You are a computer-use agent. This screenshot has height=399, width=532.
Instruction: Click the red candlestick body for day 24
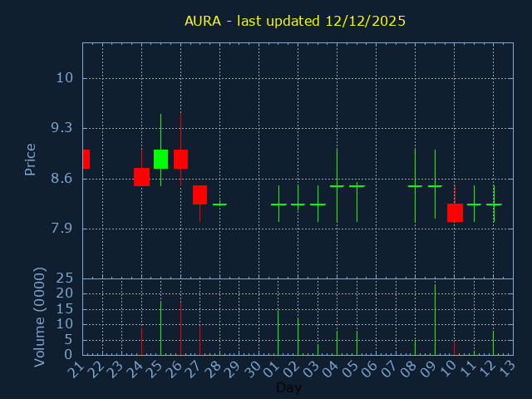pos(142,177)
